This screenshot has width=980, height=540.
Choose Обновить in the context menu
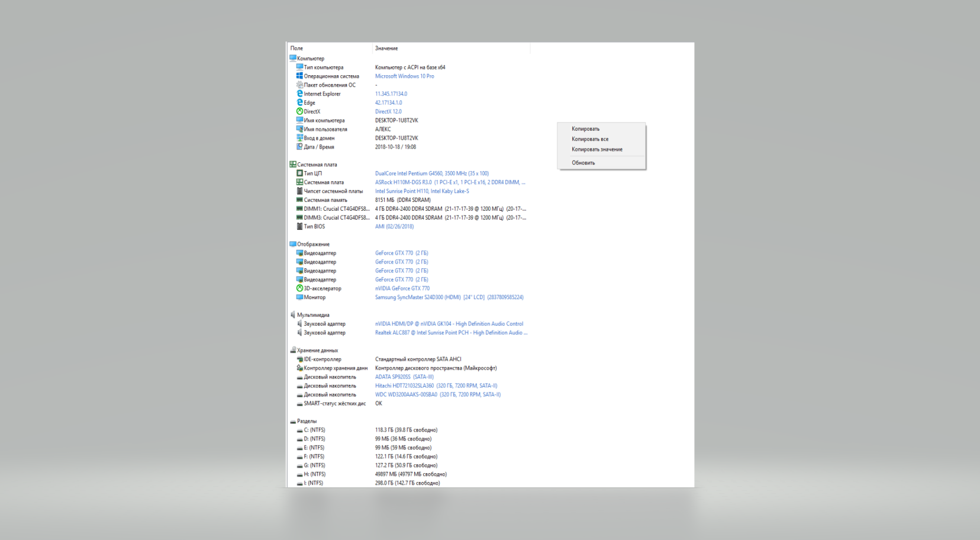[x=601, y=163]
